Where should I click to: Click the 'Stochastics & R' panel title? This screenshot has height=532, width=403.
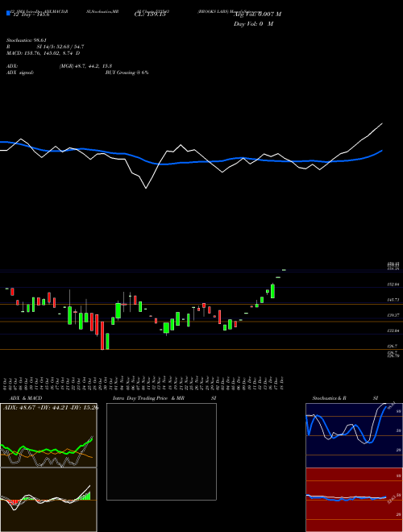330,398
